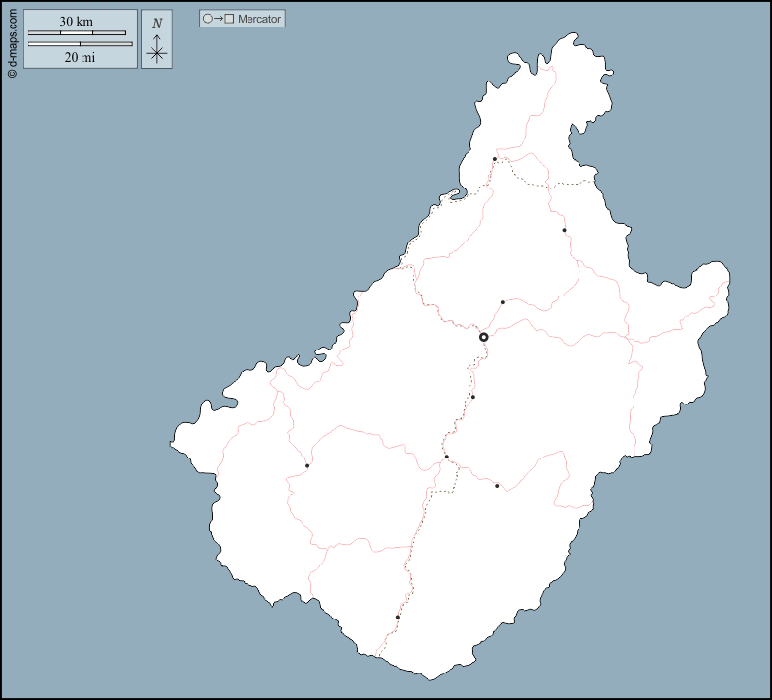Image resolution: width=772 pixels, height=700 pixels.
Task: Click the 20 mi scale label
Action: [x=79, y=57]
